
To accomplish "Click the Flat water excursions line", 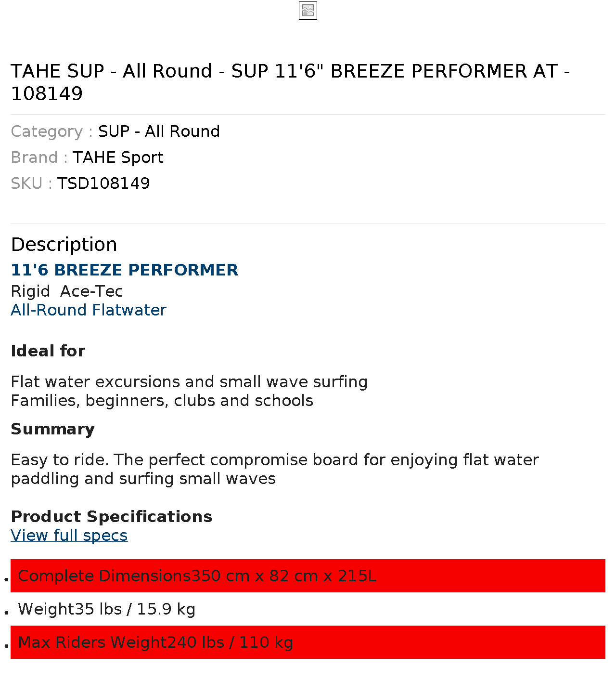I will [x=189, y=382].
